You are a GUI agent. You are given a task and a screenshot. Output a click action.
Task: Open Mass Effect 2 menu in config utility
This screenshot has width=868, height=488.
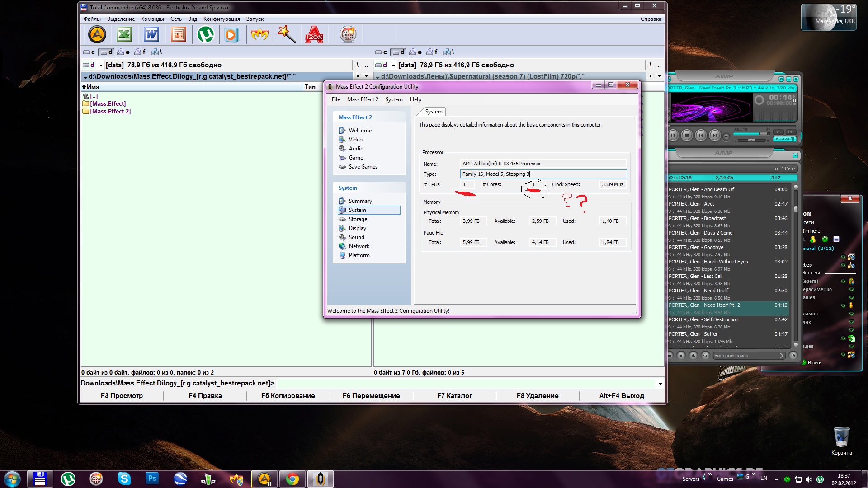click(363, 99)
